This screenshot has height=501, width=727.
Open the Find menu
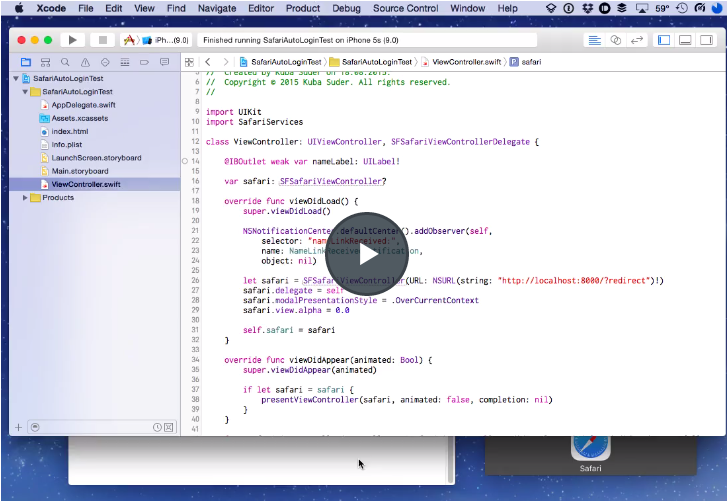click(176, 8)
